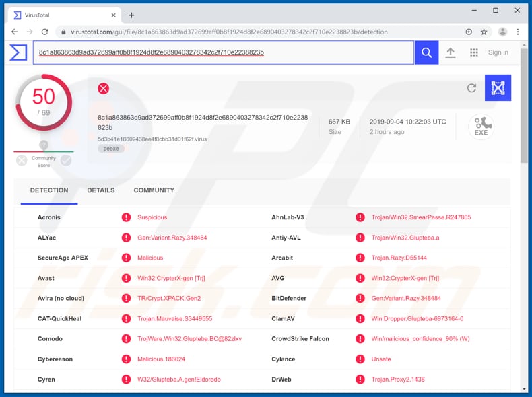Click the hash search input field
532x397 pixels.
224,52
